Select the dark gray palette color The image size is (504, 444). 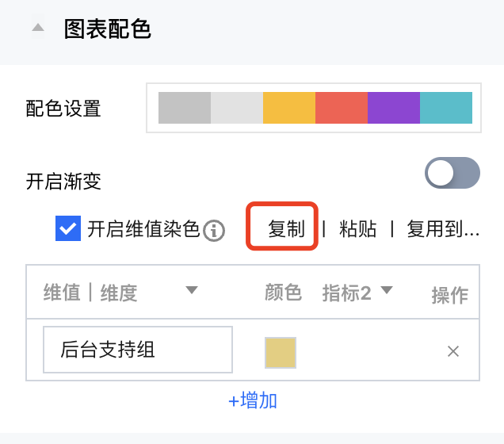click(185, 108)
